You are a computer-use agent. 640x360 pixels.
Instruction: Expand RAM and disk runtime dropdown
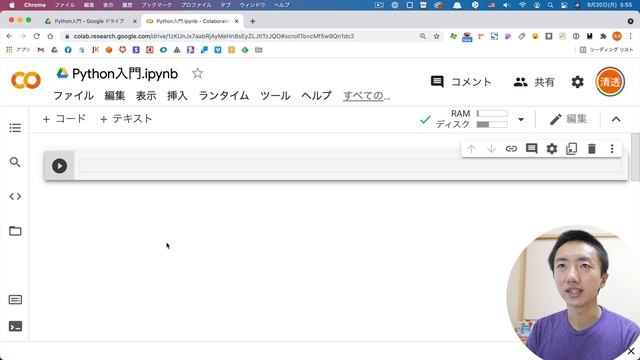tap(521, 120)
